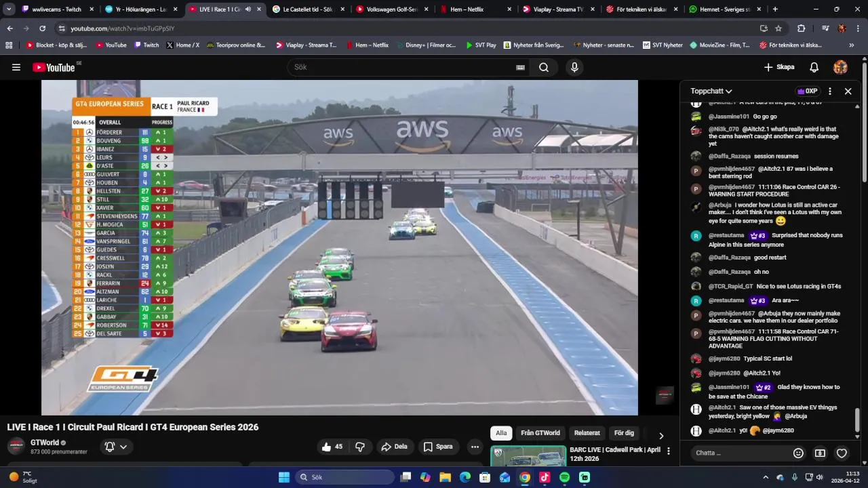Toggle the subscription notification bell dropdown
Screen dimensions: 868x488
click(x=116, y=447)
